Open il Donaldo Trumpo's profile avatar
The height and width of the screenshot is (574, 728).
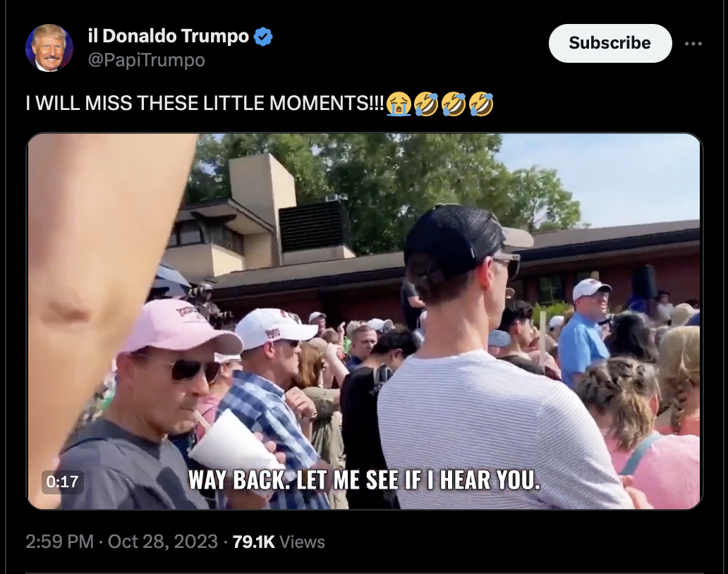pos(49,48)
